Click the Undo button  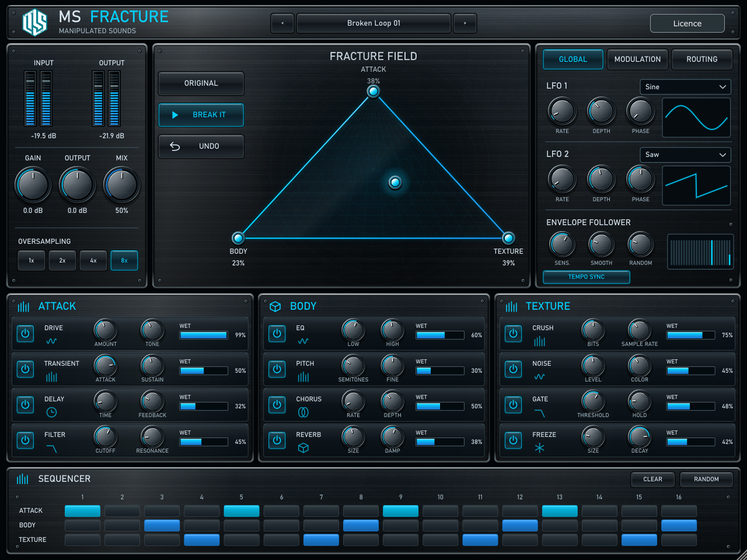(x=201, y=146)
